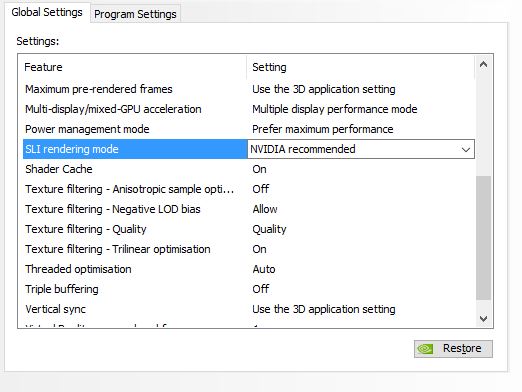The height and width of the screenshot is (392, 522).
Task: Select Texture filtering - Quality feature
Action: 86,229
